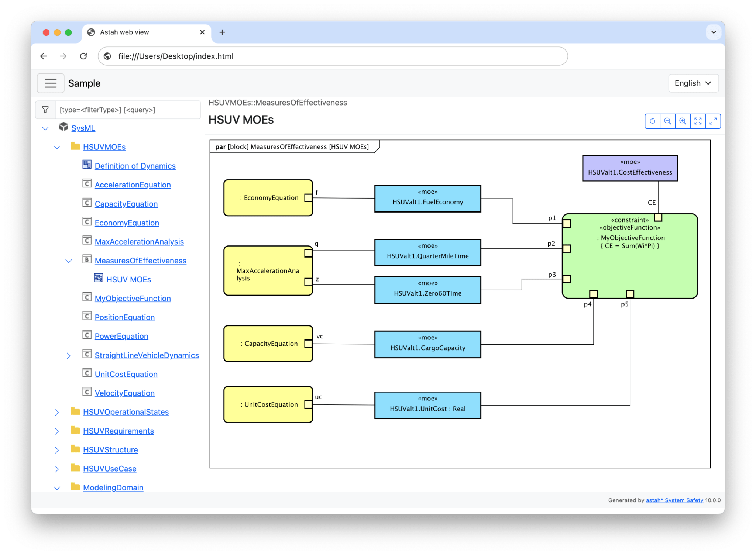Screen dimensions: 756x555
Task: Select the MyObjectiveFunction constraint in the tree
Action: pyautogui.click(x=133, y=298)
